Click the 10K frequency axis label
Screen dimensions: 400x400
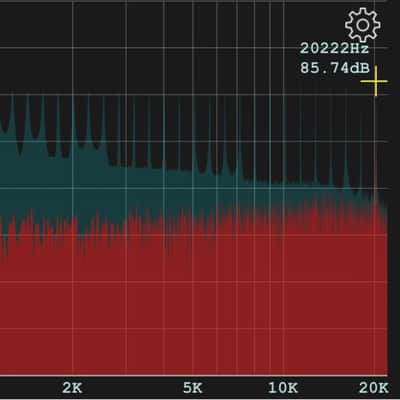coord(283,388)
